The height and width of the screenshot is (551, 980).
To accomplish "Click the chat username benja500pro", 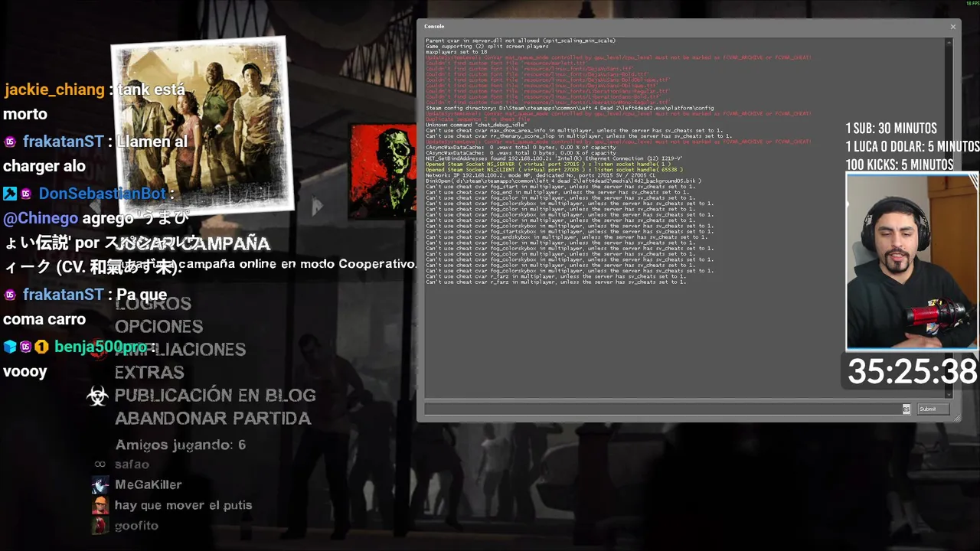I will click(x=100, y=347).
